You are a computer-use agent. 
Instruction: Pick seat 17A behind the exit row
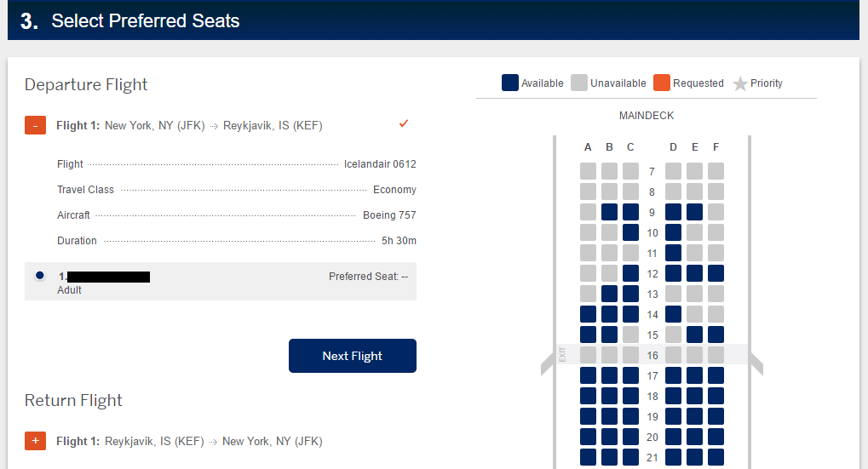click(588, 375)
